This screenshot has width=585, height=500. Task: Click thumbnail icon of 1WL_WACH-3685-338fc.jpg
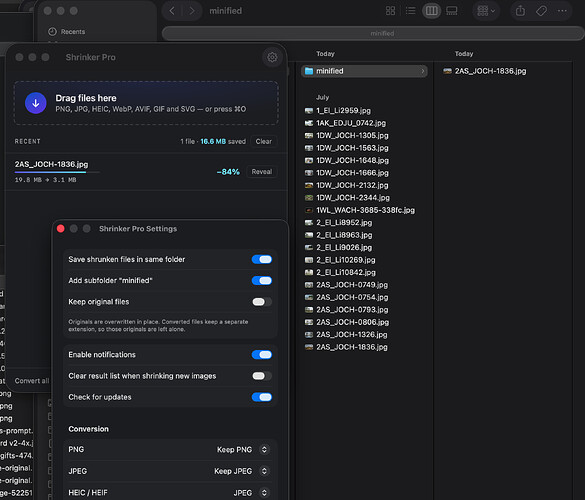tap(309, 210)
